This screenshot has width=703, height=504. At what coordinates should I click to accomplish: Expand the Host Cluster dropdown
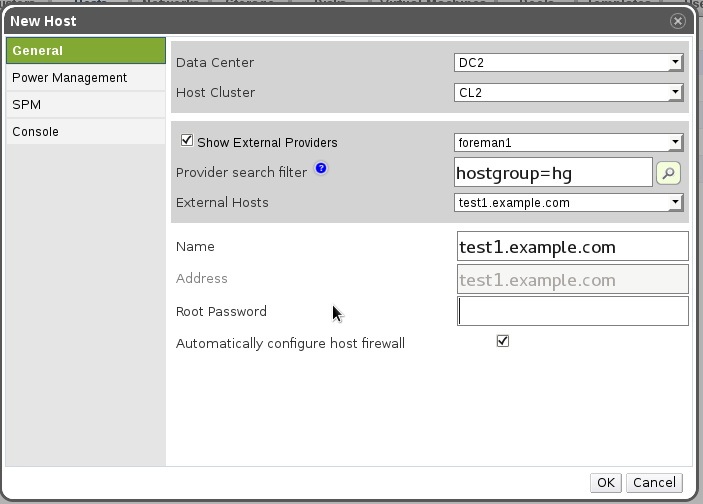(x=567, y=93)
